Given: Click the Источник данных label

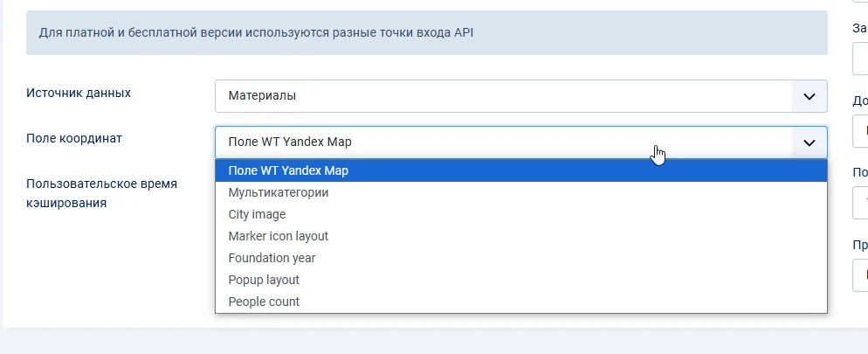Looking at the screenshot, I should [x=79, y=93].
